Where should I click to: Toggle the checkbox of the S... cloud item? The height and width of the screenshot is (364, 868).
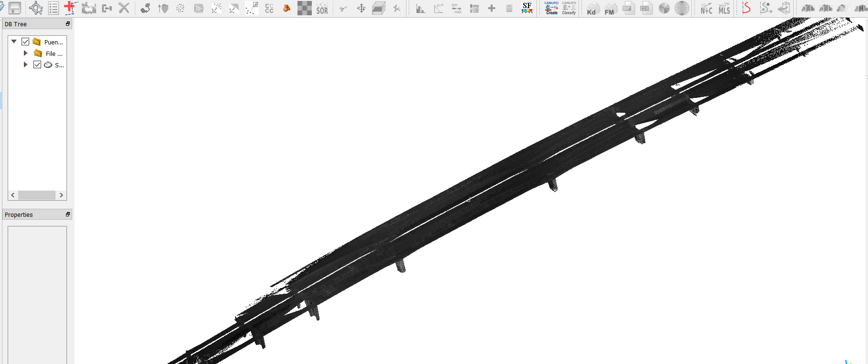point(37,65)
